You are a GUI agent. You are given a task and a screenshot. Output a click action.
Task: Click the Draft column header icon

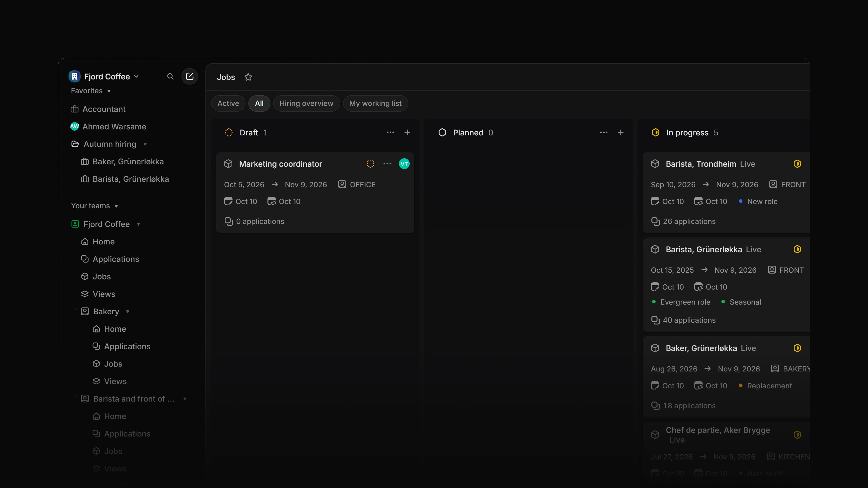[229, 133]
